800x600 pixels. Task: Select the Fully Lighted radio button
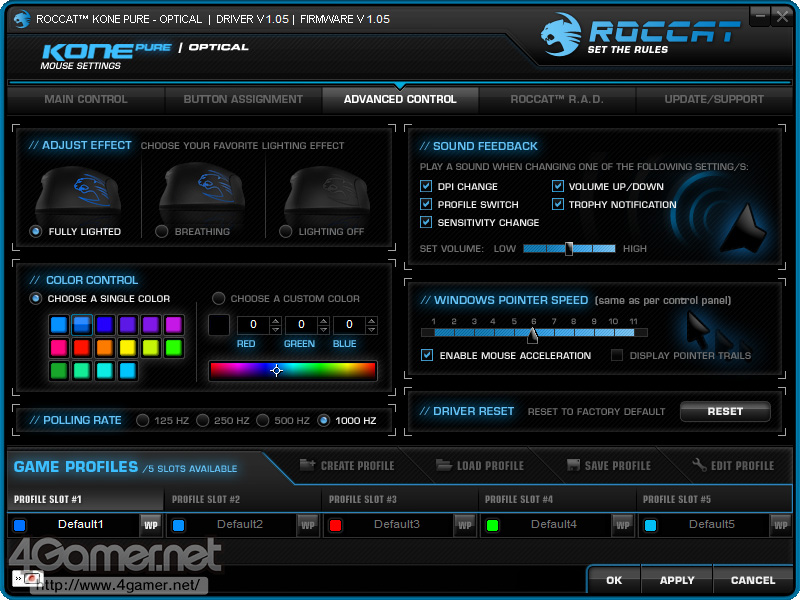click(x=35, y=232)
